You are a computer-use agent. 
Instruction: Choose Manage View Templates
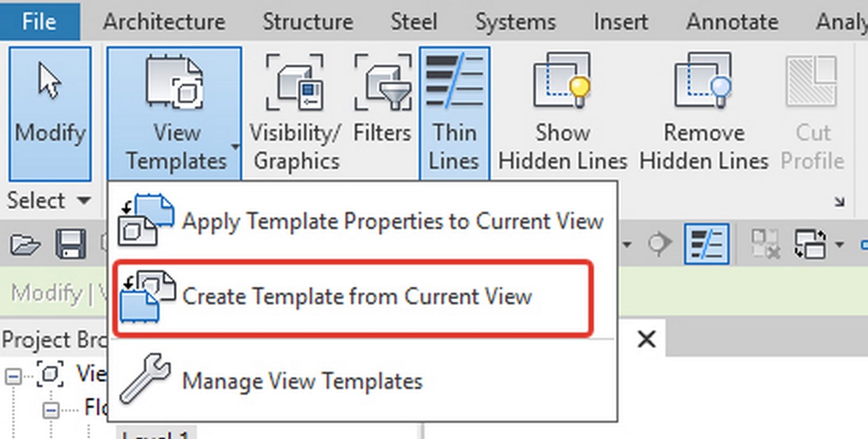click(362, 381)
